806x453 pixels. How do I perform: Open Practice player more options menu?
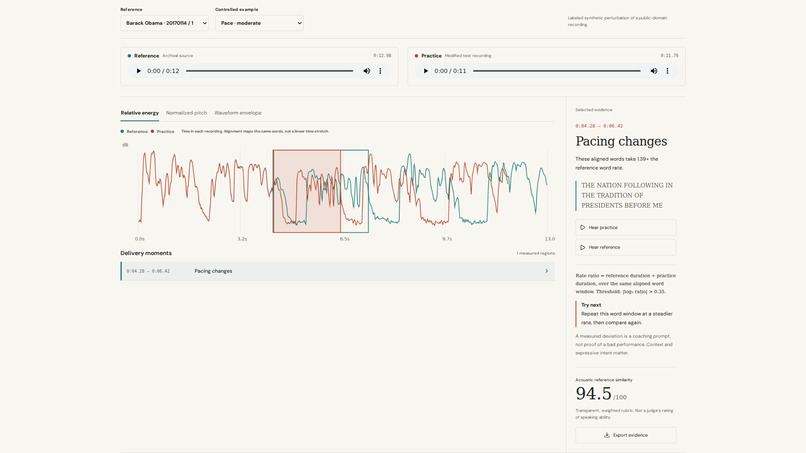[x=667, y=71]
